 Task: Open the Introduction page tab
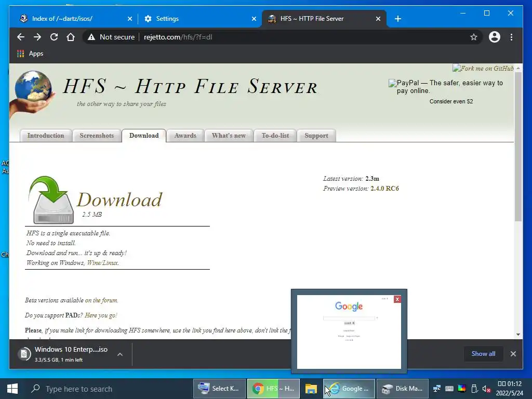[46, 136]
